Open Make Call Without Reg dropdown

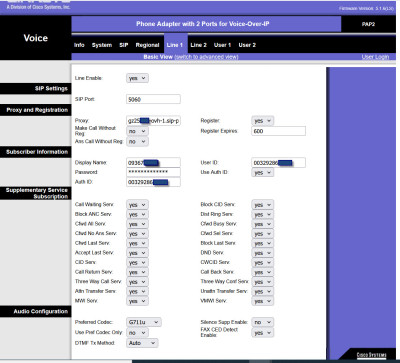[x=137, y=131]
